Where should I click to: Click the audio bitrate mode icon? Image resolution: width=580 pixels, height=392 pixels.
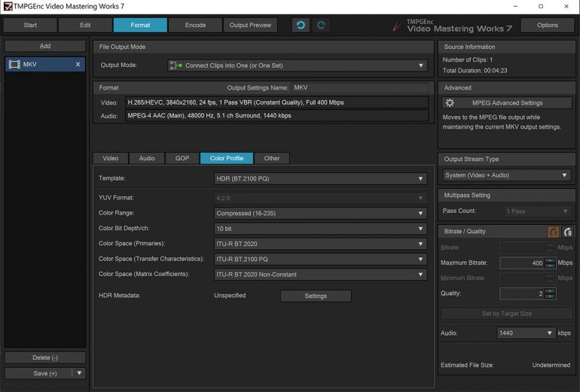tap(567, 232)
